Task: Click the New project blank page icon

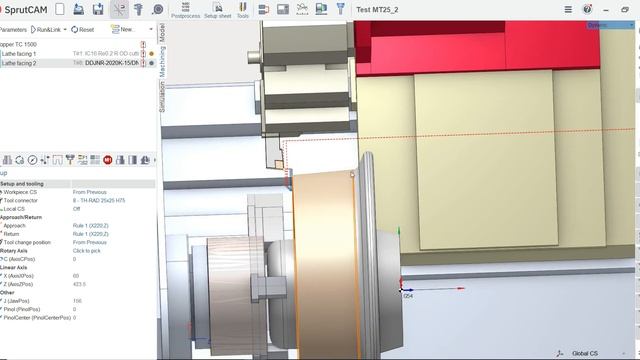Action: coord(60,9)
